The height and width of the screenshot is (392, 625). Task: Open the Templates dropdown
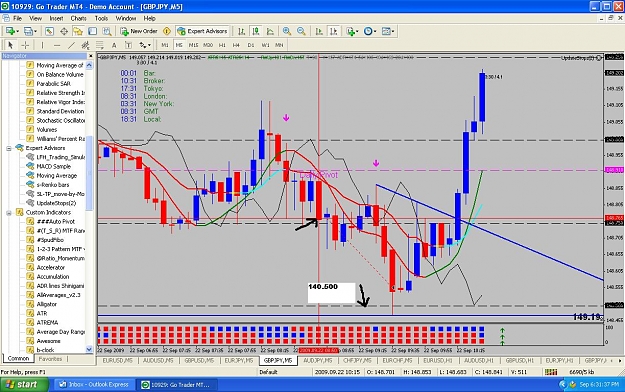tap(388, 31)
